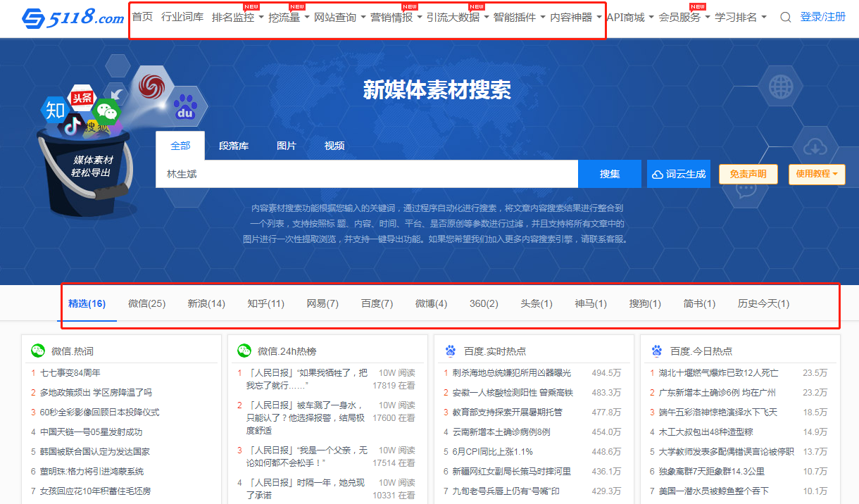Click the keyword input containing 林生斌

367,174
